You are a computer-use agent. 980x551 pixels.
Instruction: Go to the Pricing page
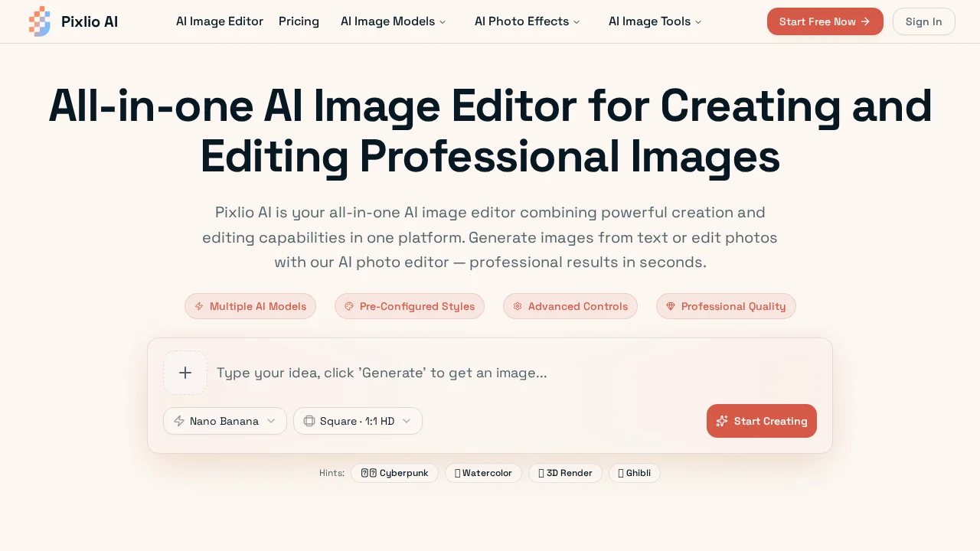pos(299,21)
